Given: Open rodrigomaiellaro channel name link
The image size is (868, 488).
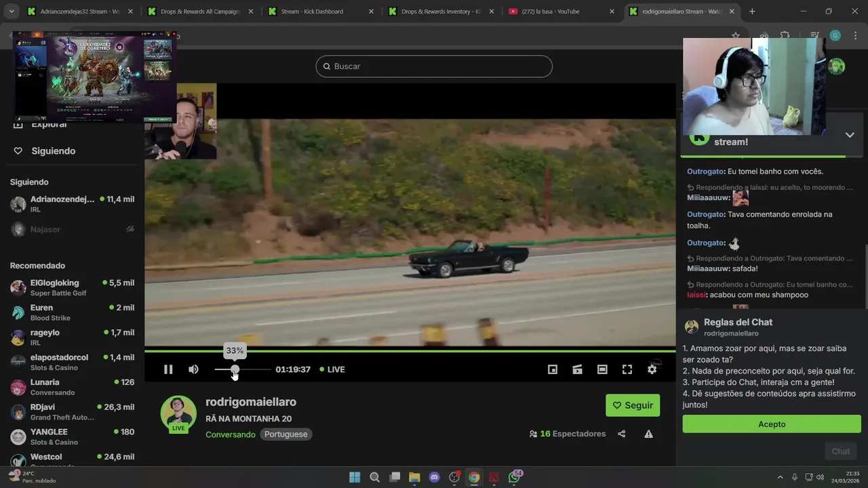Looking at the screenshot, I should pos(251,402).
